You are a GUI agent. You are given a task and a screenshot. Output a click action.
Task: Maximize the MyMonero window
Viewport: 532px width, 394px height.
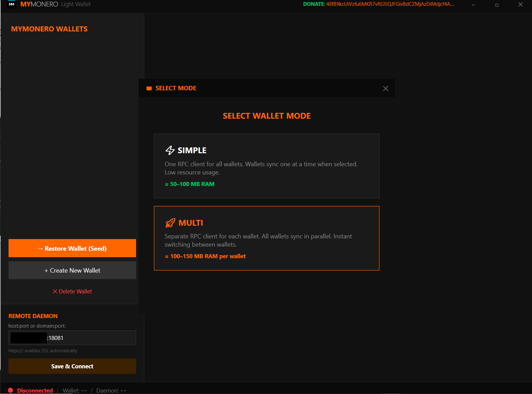497,4
